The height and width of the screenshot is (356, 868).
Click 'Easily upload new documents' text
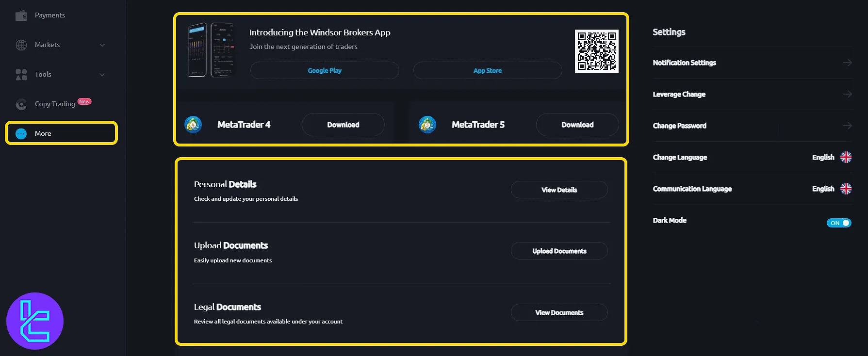(233, 260)
